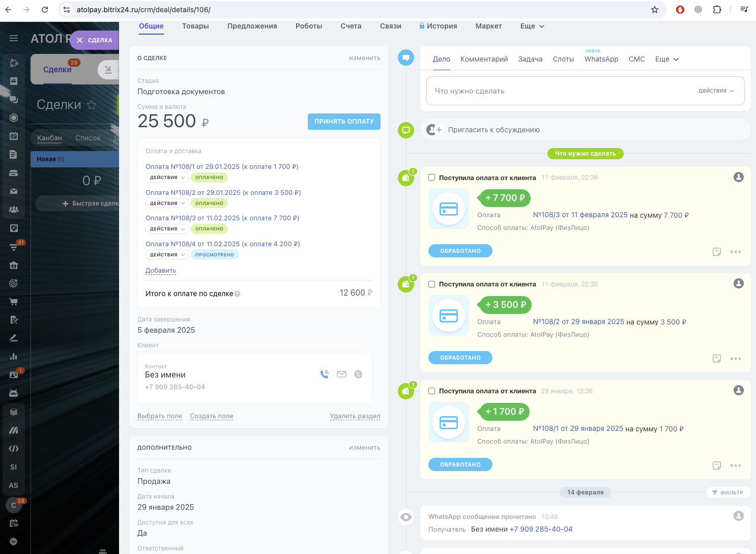Viewport: 756px width, 554px height.
Task: Open more options for 7 700 ₽ payment
Action: pyautogui.click(x=735, y=252)
